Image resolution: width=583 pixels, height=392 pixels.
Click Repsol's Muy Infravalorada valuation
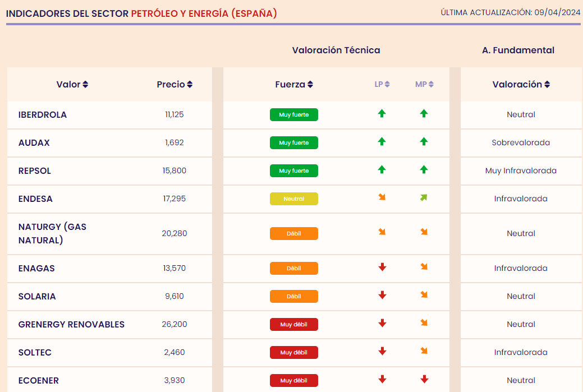(521, 170)
